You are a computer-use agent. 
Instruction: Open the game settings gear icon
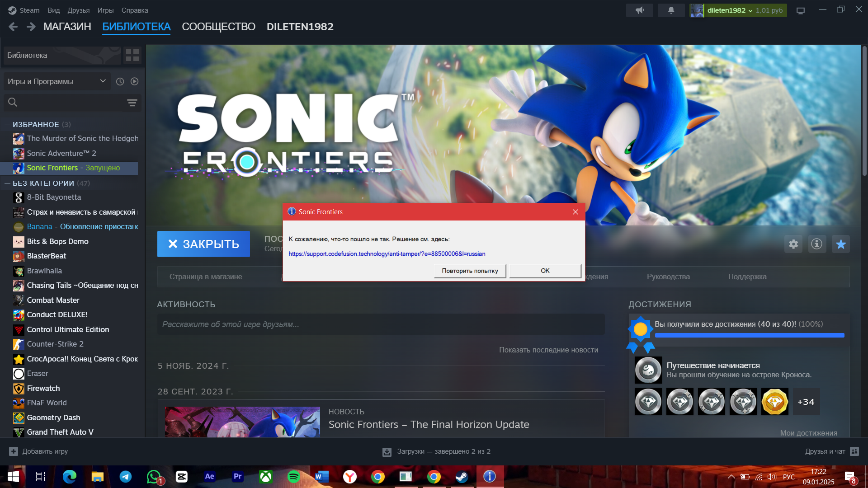[x=793, y=244]
